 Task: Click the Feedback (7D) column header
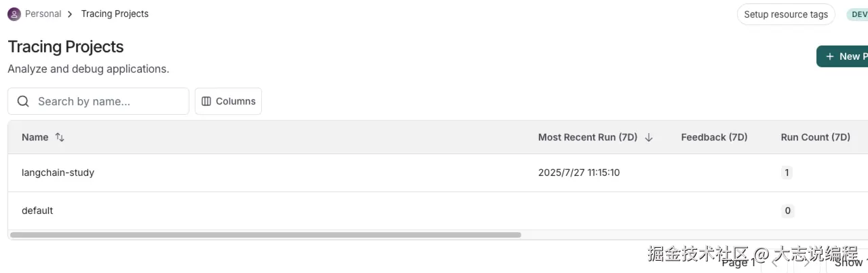click(714, 137)
